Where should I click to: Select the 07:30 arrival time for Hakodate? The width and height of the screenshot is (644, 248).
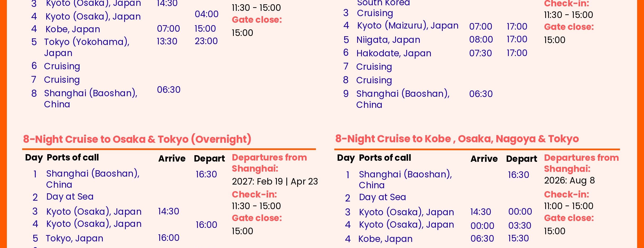[x=480, y=53]
